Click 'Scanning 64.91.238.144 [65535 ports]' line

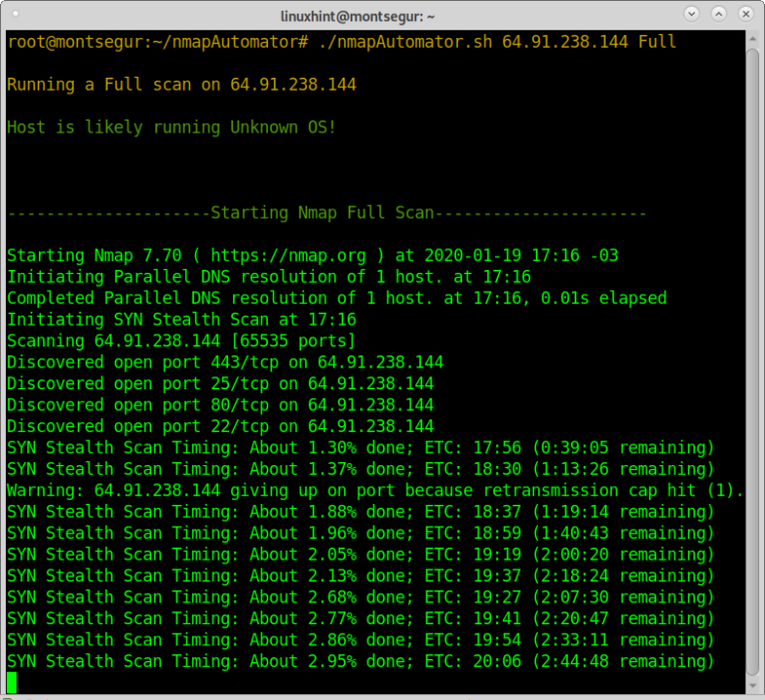pyautogui.click(x=181, y=342)
